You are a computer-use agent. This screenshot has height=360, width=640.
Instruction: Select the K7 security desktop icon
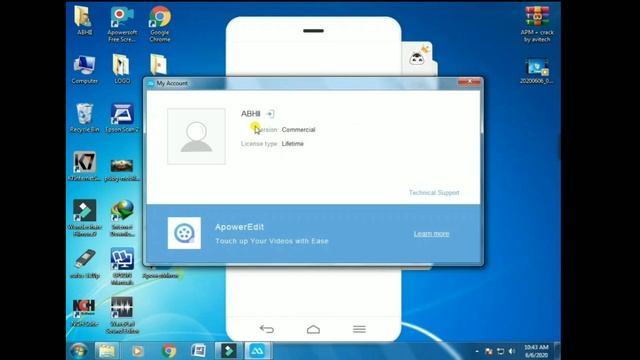pos(84,167)
